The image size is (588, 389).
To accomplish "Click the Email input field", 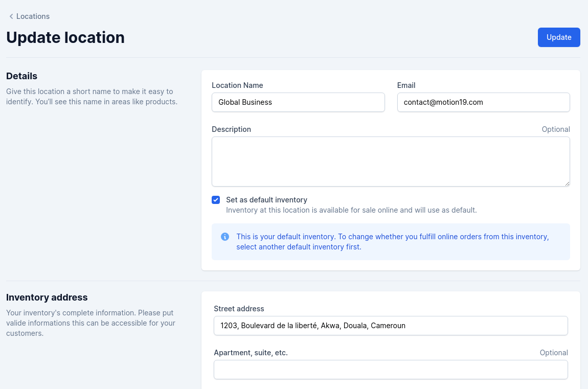I will 483,102.
